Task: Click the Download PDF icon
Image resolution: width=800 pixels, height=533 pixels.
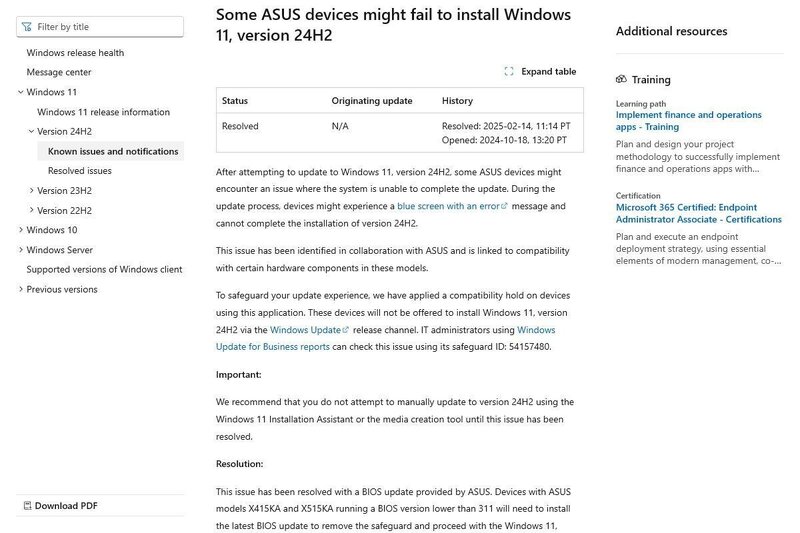Action: click(28, 505)
